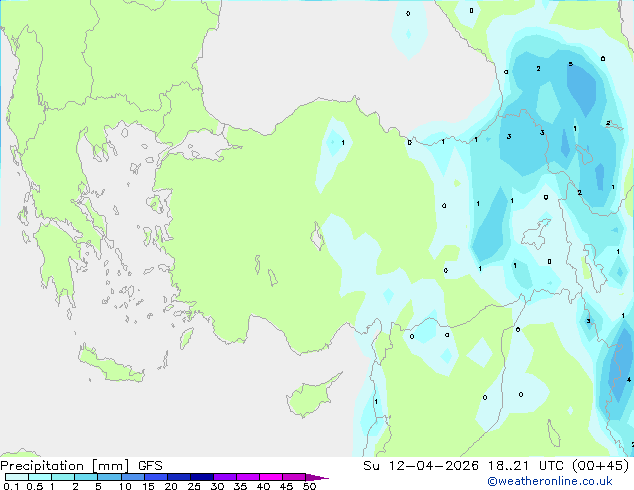The width and height of the screenshot is (634, 490).
Task: Select the 30–35 mm purple legend swatch
Action: [x=225, y=477]
